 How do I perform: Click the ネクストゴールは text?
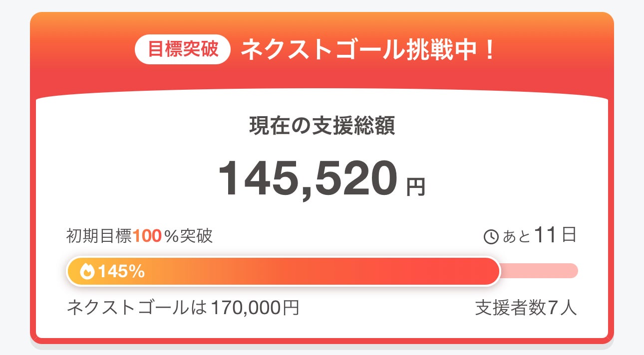pyautogui.click(x=137, y=308)
